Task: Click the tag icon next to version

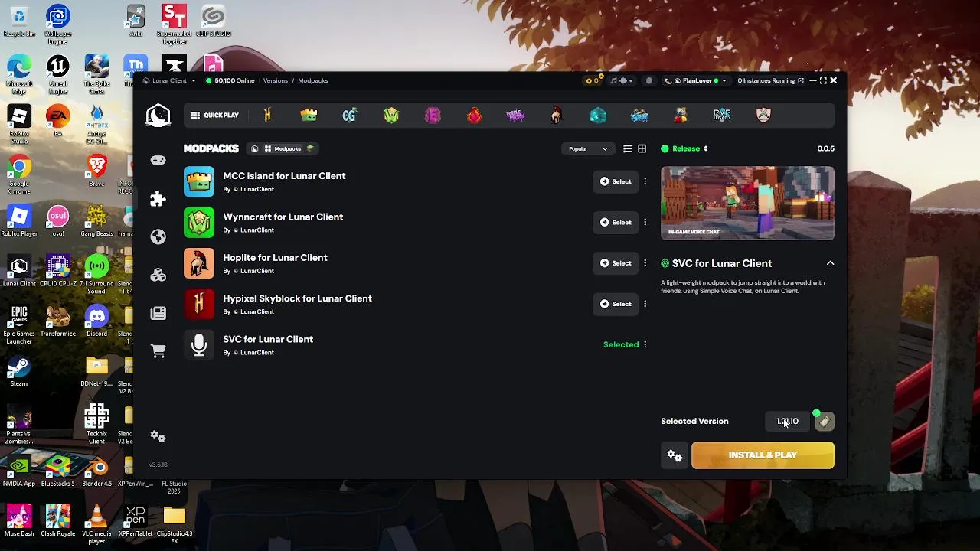Action: pos(825,421)
